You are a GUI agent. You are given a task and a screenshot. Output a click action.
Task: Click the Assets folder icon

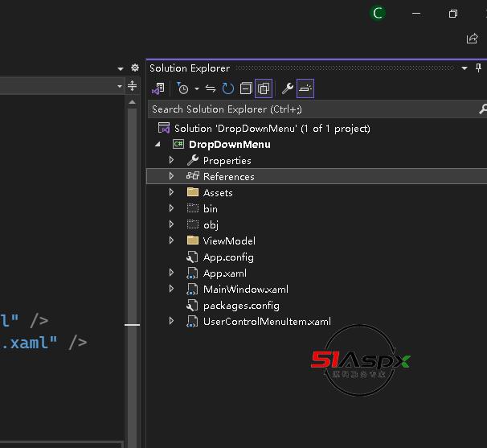pyautogui.click(x=193, y=191)
